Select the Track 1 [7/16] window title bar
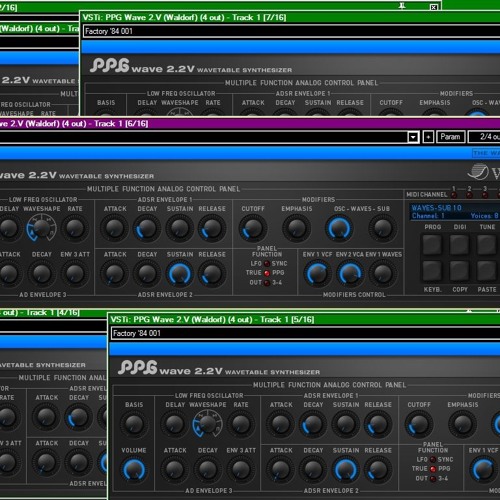This screenshot has height=500, width=500. [x=290, y=17]
